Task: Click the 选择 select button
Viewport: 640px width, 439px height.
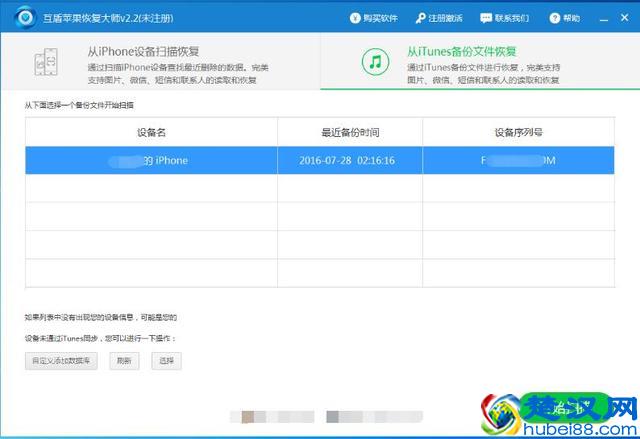Action: tap(167, 361)
